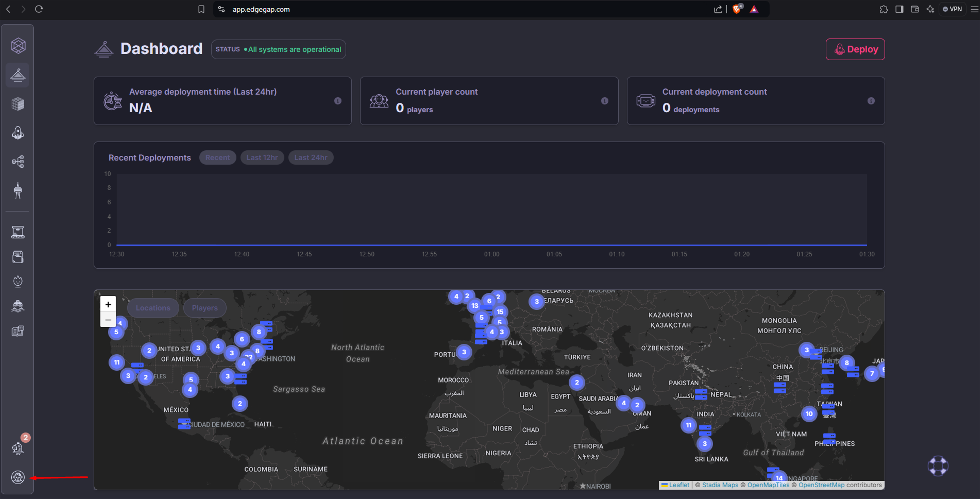The height and width of the screenshot is (499, 980).
Task: Click map cluster 15 over Europe
Action: coord(500,311)
